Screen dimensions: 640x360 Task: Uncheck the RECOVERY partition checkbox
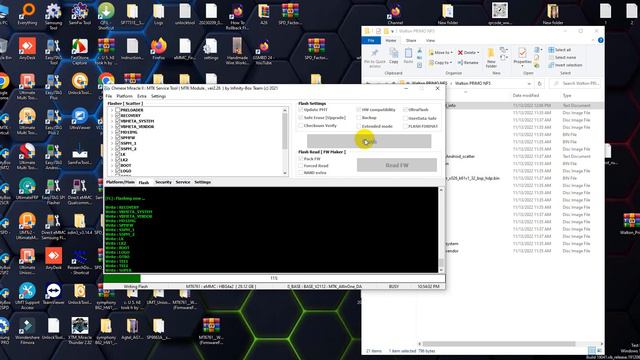118,116
